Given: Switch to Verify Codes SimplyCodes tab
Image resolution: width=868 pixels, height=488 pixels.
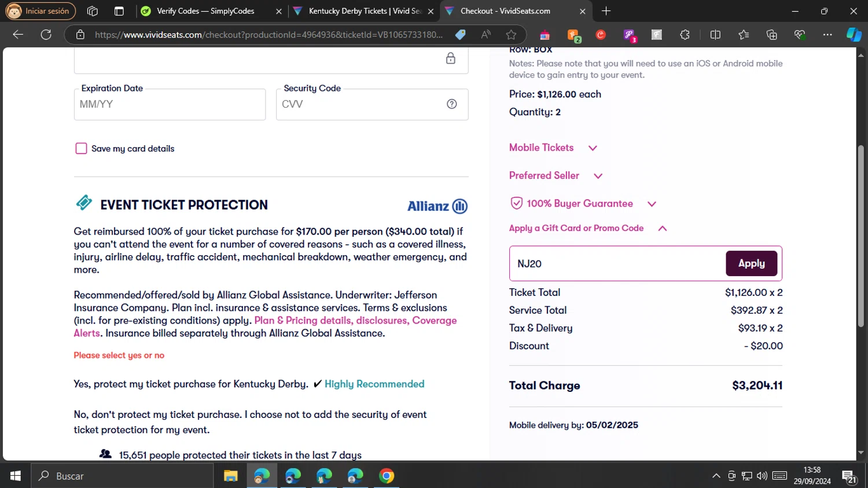Looking at the screenshot, I should coord(205,11).
